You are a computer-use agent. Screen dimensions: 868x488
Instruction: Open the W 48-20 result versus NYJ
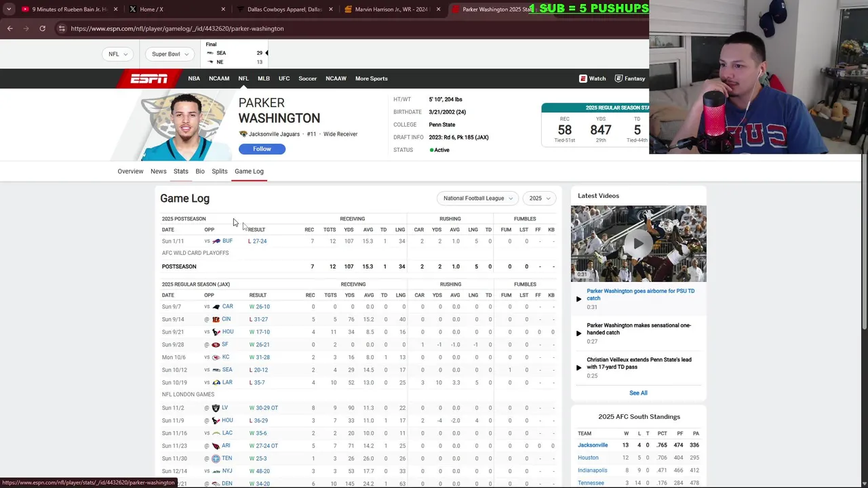click(x=260, y=471)
